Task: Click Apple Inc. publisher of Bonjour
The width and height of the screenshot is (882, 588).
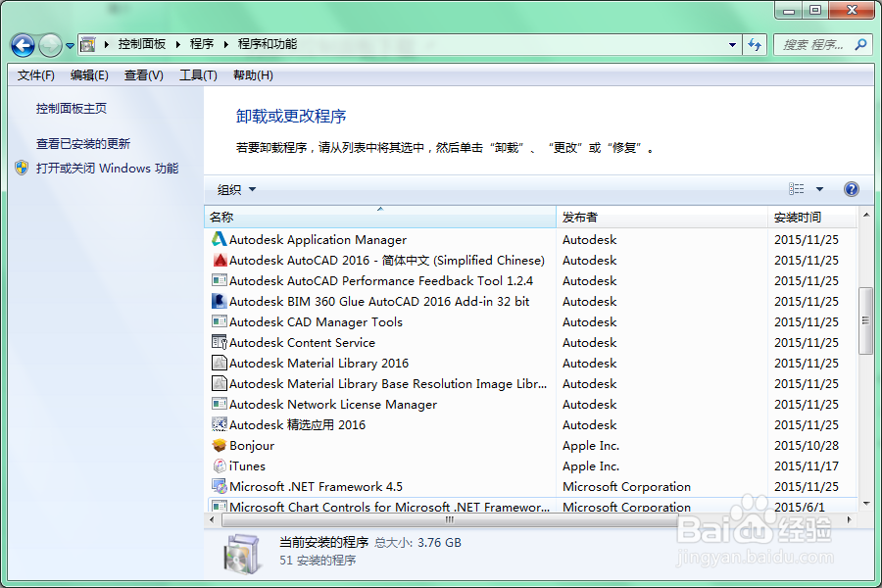Action: pos(591,446)
